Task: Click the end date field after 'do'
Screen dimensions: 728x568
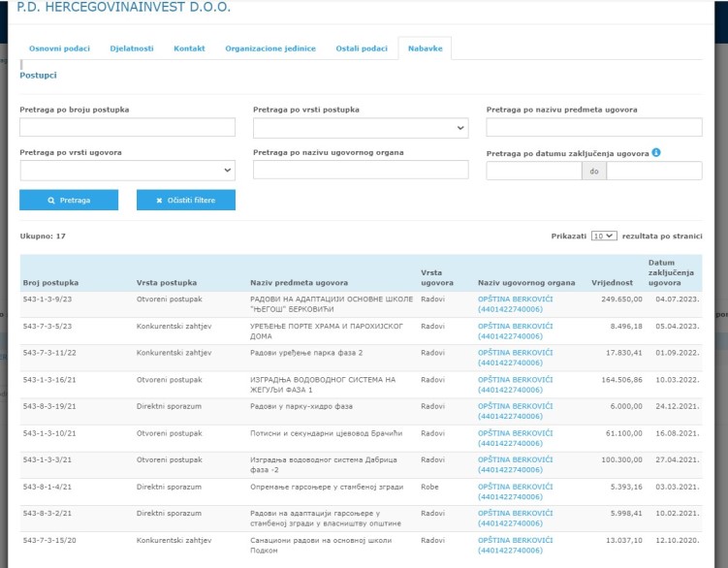Action: coord(653,171)
